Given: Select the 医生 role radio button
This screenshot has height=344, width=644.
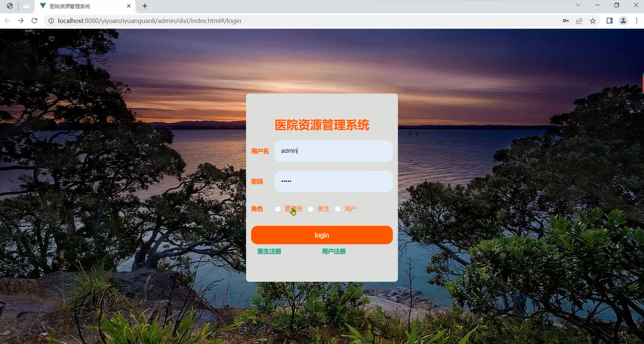Looking at the screenshot, I should tap(311, 209).
